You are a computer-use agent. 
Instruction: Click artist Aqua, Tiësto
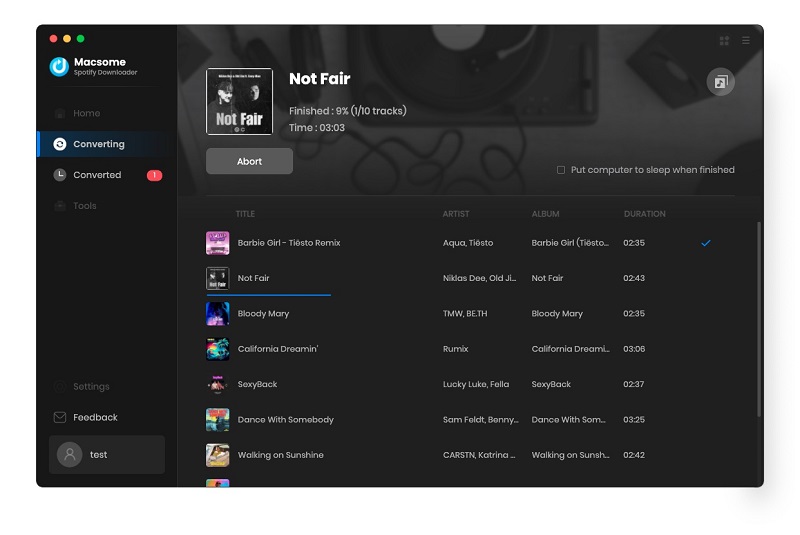[x=468, y=243]
